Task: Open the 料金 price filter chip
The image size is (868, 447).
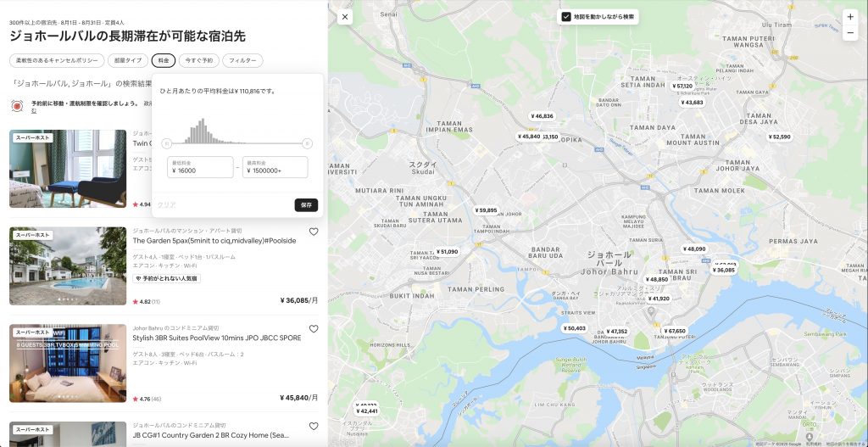Action: (x=164, y=60)
